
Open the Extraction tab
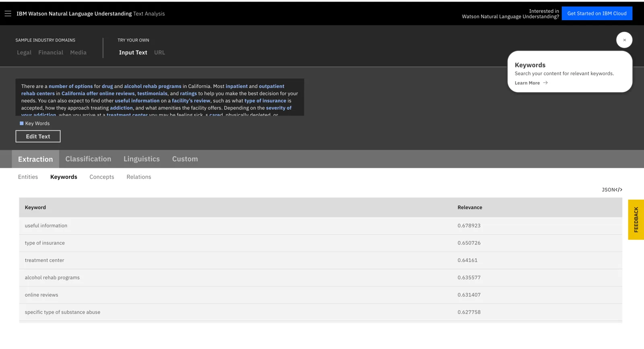coord(35,159)
